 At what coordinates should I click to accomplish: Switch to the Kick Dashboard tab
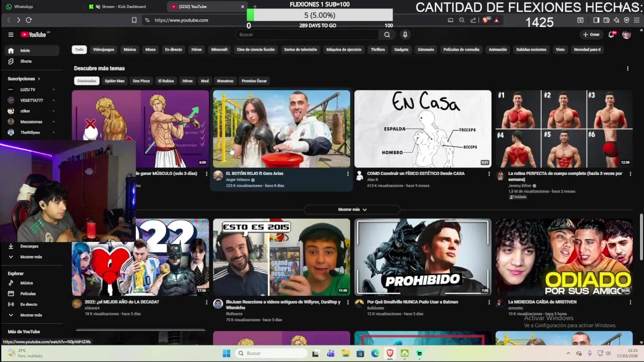click(124, 7)
